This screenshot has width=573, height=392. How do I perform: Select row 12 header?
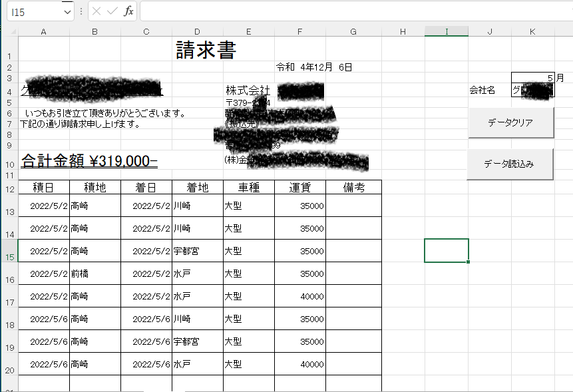(x=9, y=187)
